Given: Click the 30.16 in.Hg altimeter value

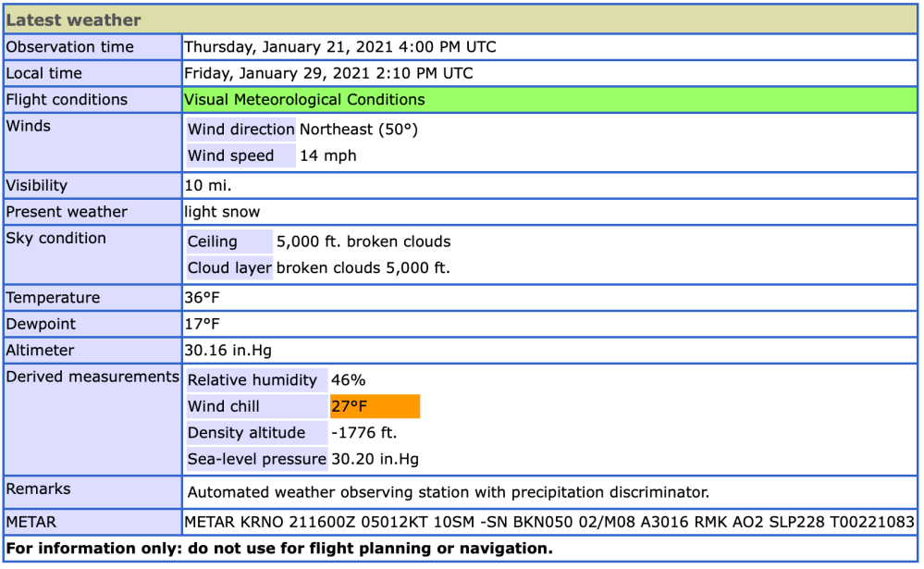Looking at the screenshot, I should pyautogui.click(x=228, y=351).
